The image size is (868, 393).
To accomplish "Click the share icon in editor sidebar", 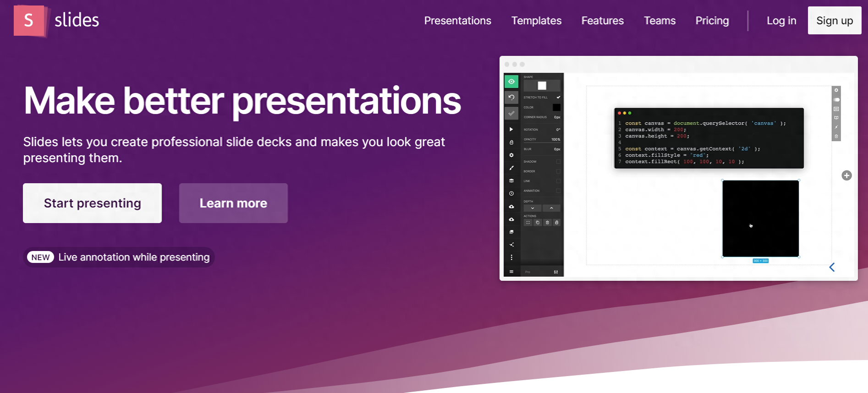I will [x=511, y=245].
